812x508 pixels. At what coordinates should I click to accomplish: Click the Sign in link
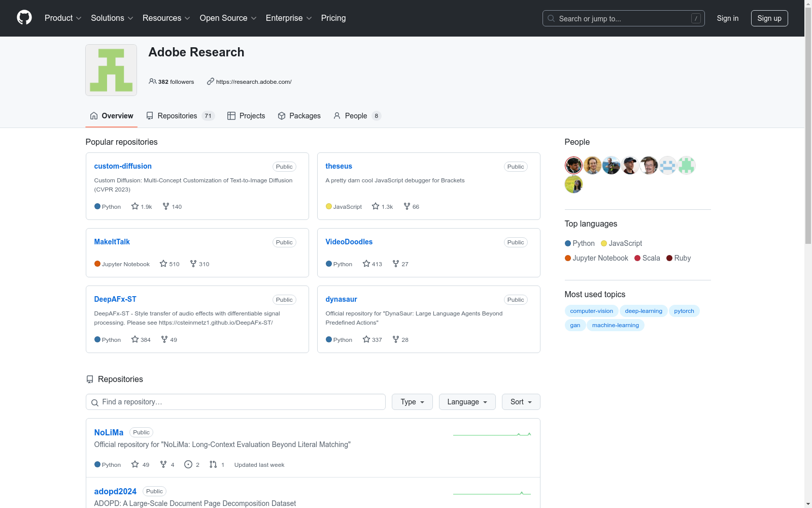point(728,18)
